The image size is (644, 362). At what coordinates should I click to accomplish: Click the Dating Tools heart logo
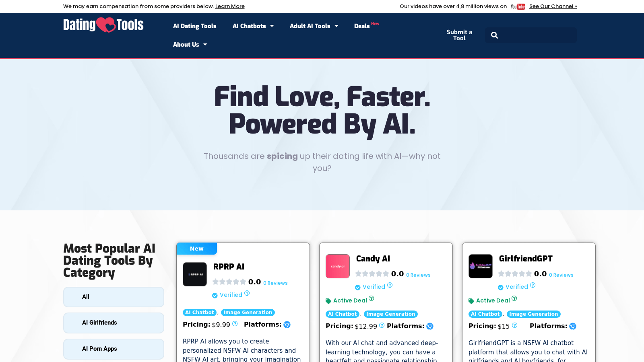(103, 25)
